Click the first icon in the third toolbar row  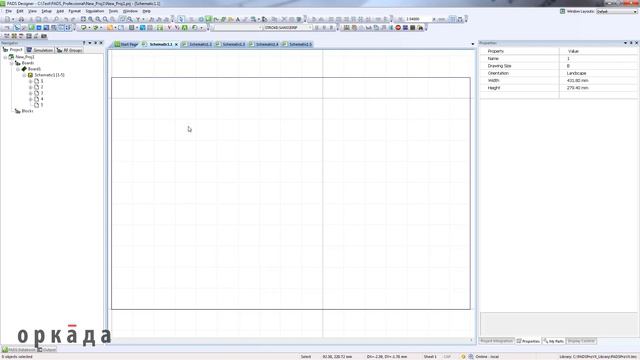[7, 36]
